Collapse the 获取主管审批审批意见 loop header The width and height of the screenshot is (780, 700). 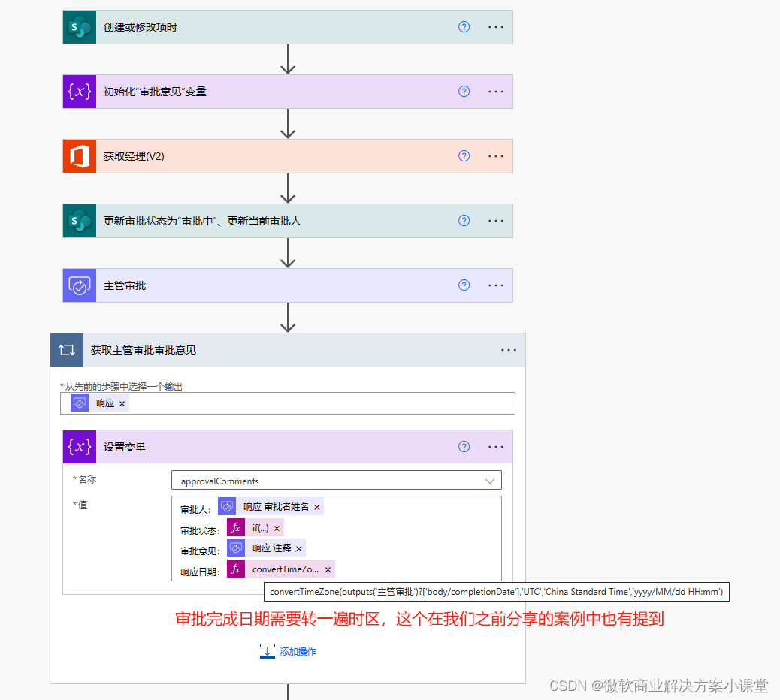coord(288,350)
